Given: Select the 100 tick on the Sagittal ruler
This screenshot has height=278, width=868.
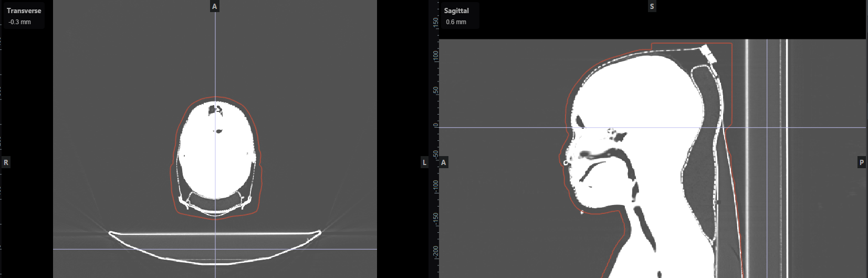Looking at the screenshot, I should (x=435, y=55).
